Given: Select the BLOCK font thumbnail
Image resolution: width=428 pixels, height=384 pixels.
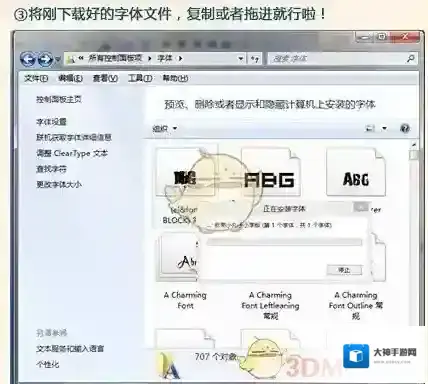Looking at the screenshot, I should (185, 173).
